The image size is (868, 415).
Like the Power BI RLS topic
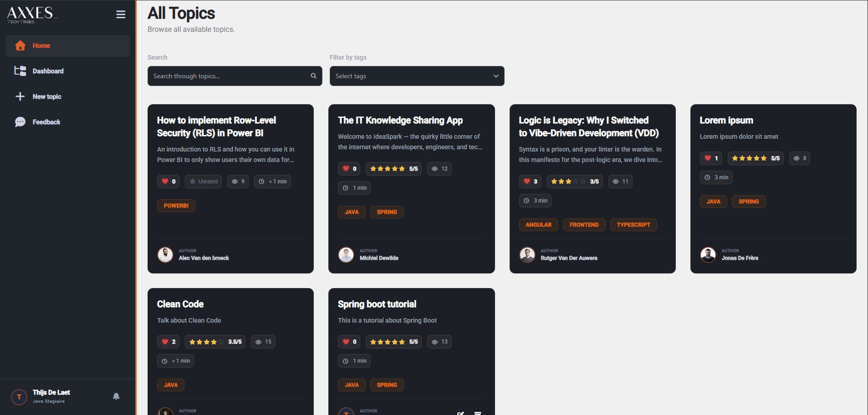(168, 182)
